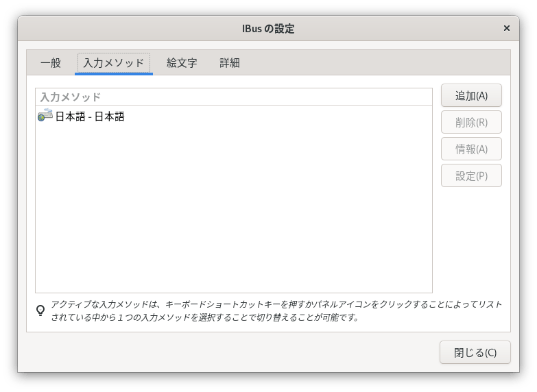Open the 絵文字 tab
The image size is (537, 392).
point(182,63)
